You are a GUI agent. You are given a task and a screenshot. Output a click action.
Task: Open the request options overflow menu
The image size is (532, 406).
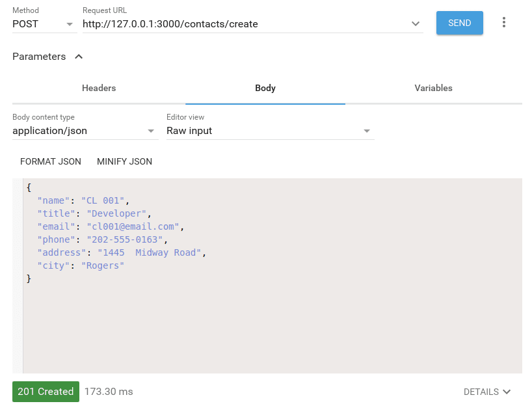504,21
